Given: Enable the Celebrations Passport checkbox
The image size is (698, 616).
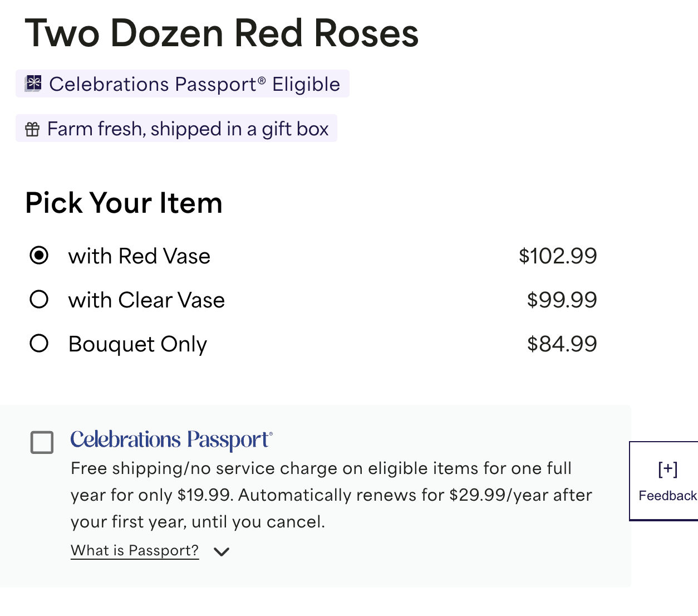Looking at the screenshot, I should (42, 443).
